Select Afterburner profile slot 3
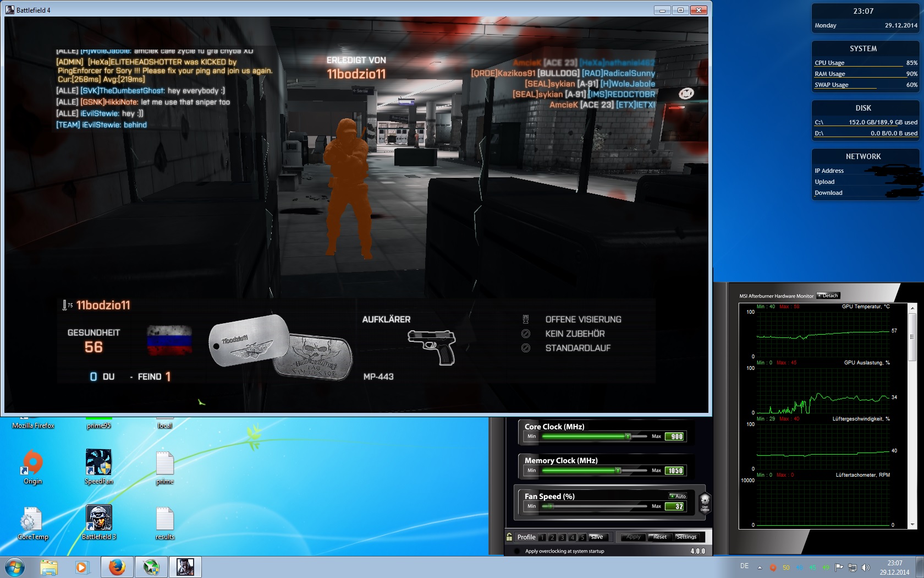Screen dimensions: 924x578 (x=562, y=537)
